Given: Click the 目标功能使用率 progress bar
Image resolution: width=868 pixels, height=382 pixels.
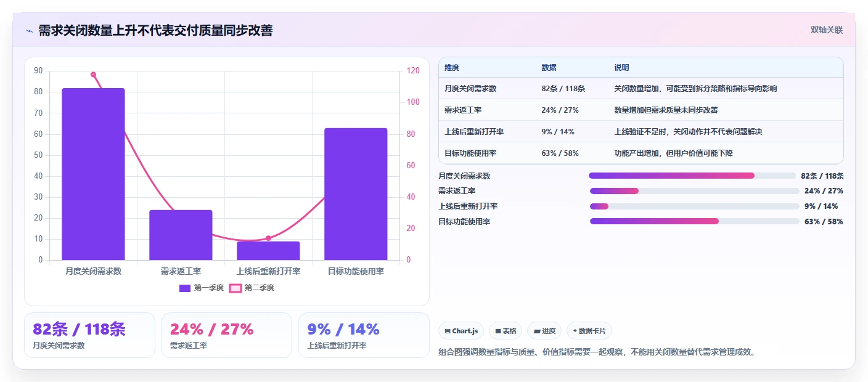Looking at the screenshot, I should [694, 221].
